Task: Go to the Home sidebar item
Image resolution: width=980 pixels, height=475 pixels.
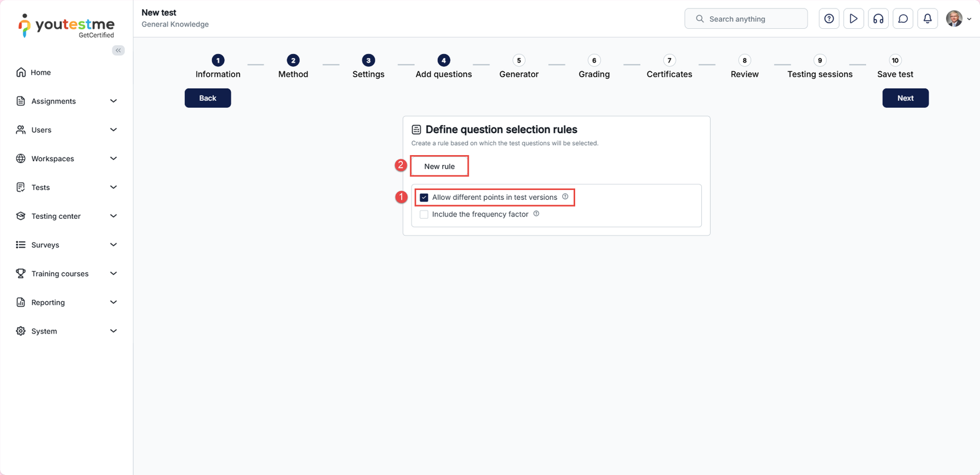Action: coord(41,72)
